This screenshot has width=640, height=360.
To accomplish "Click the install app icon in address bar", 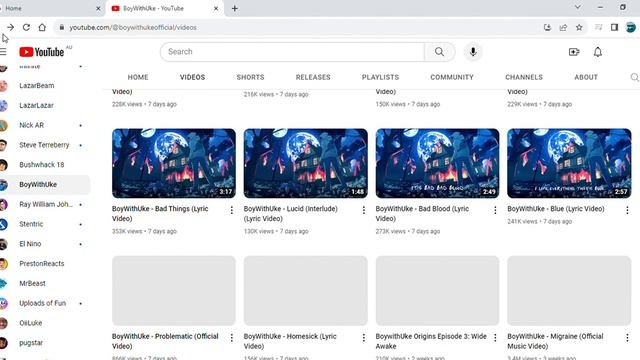I will tap(547, 27).
